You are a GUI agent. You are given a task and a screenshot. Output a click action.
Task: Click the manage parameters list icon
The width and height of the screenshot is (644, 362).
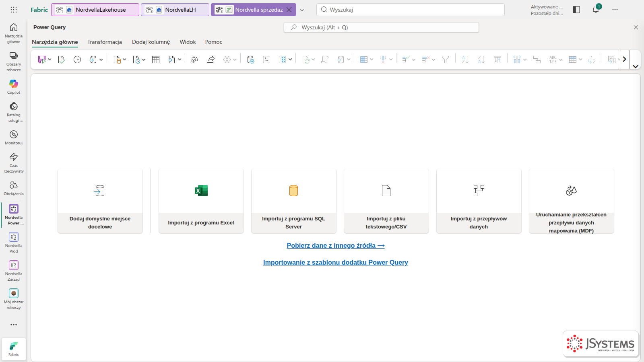pos(266,60)
